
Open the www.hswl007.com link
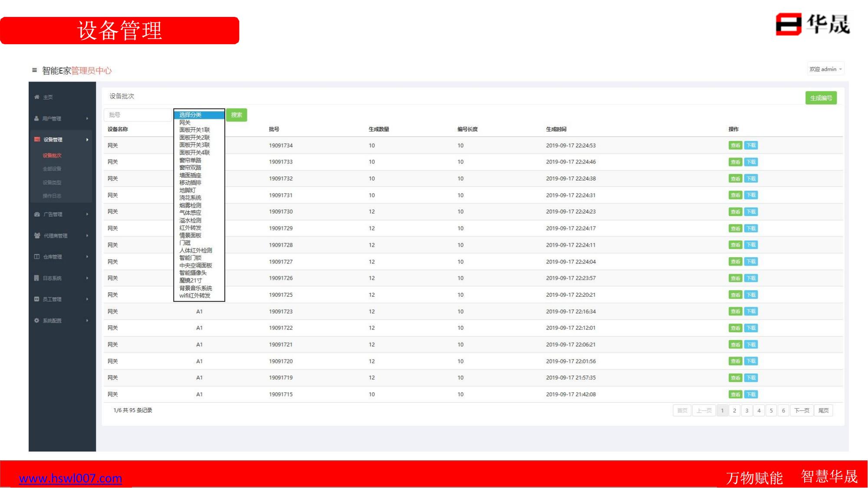(70, 478)
